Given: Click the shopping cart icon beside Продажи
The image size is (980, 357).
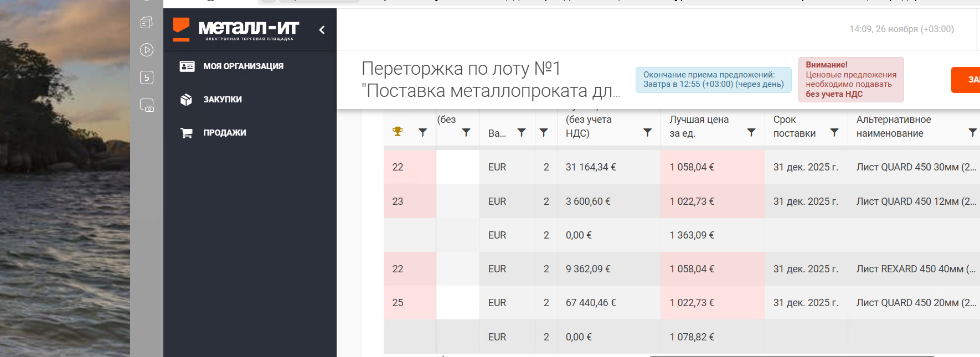Looking at the screenshot, I should coord(187,133).
